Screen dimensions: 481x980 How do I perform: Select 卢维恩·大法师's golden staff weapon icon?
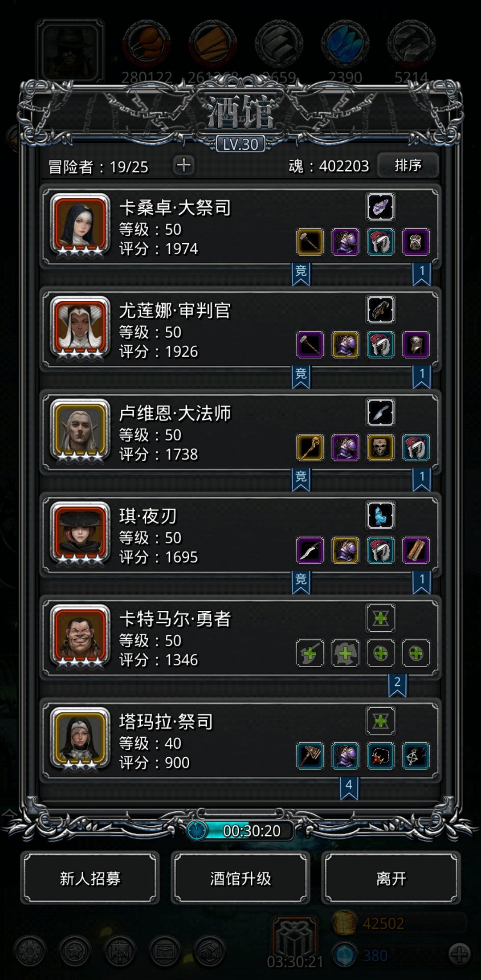310,447
